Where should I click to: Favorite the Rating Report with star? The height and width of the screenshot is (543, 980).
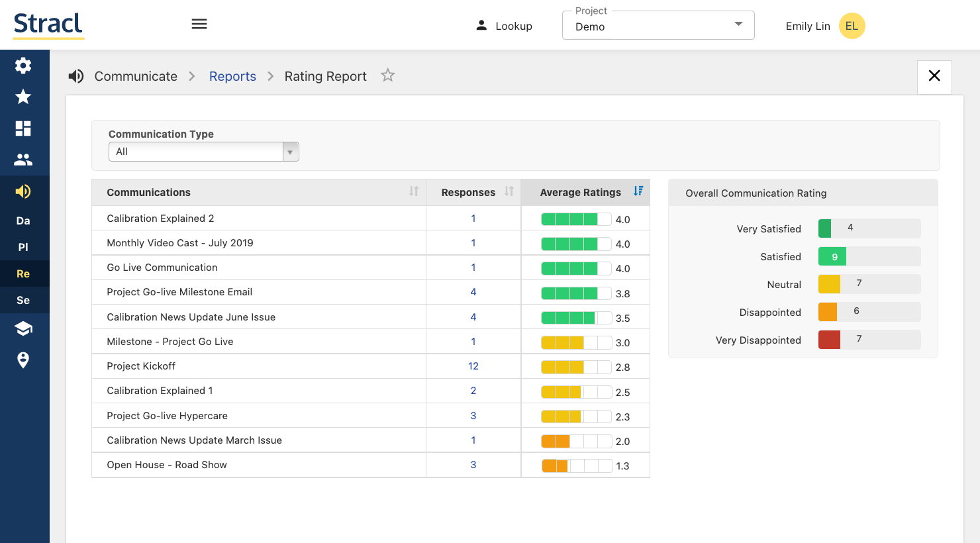(x=388, y=75)
